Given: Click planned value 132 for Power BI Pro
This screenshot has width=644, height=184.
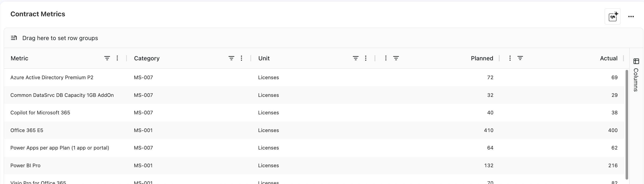Looking at the screenshot, I should (x=489, y=166).
